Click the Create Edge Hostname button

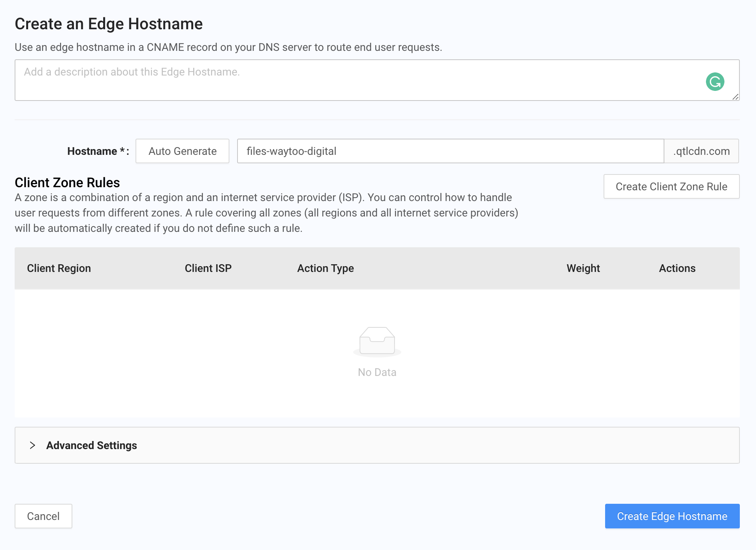672,516
